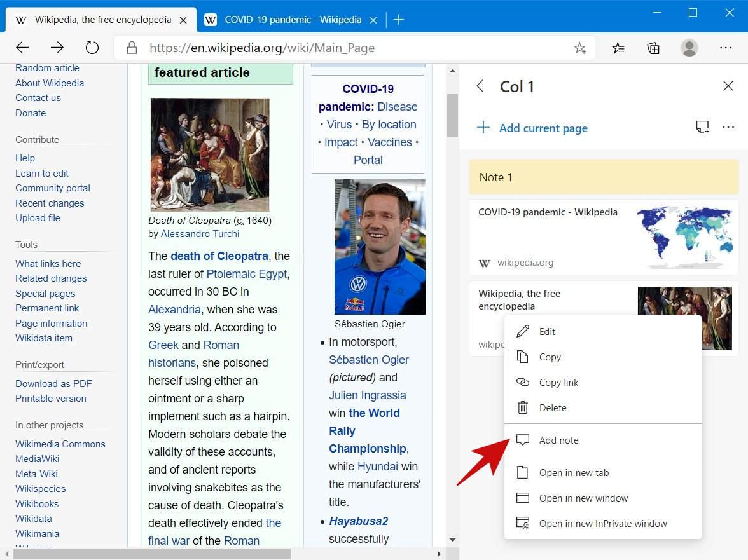Click Add current page
The image size is (748, 560).
(x=532, y=128)
